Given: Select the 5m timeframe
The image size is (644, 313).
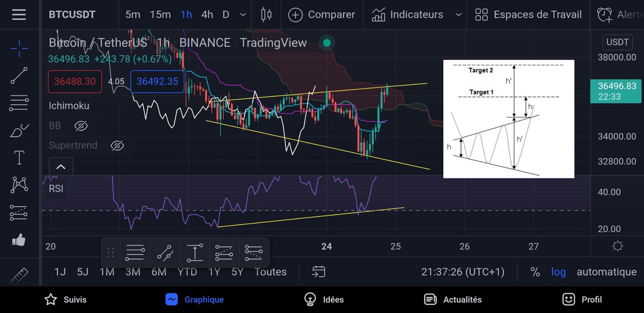Looking at the screenshot, I should [133, 14].
